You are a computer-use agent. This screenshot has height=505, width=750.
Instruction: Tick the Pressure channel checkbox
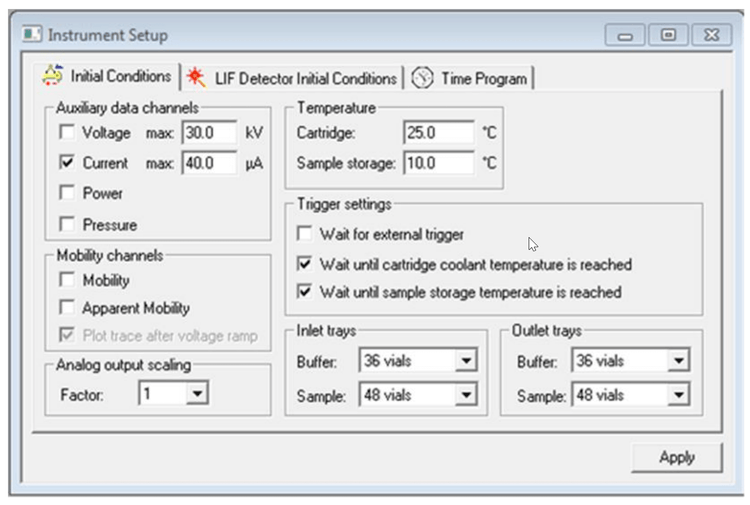tap(67, 224)
